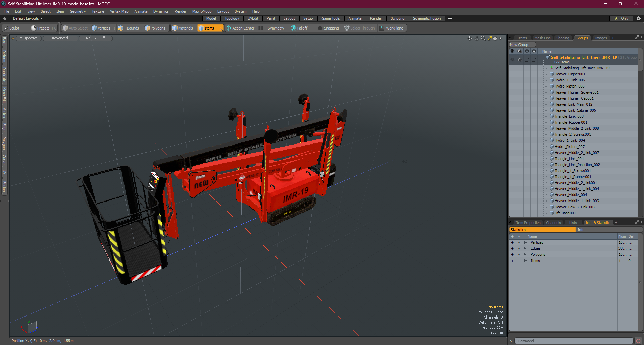Toggle render camera of the Self_Stabilizing group

(520, 60)
